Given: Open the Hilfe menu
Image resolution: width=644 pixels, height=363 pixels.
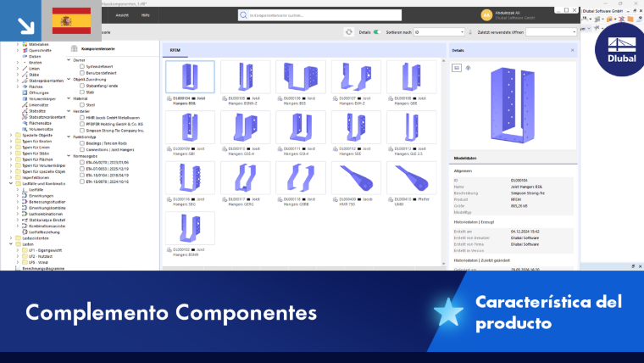Looking at the screenshot, I should coord(146,15).
